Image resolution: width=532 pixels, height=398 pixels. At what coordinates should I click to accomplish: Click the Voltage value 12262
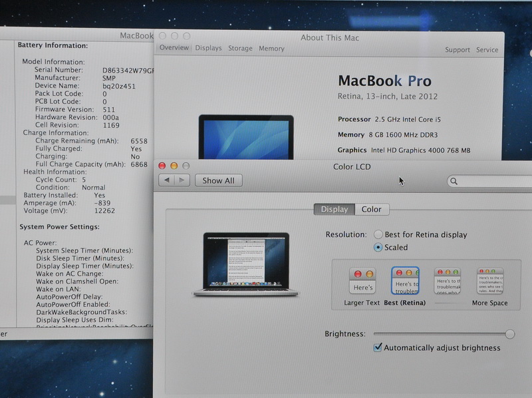[104, 211]
